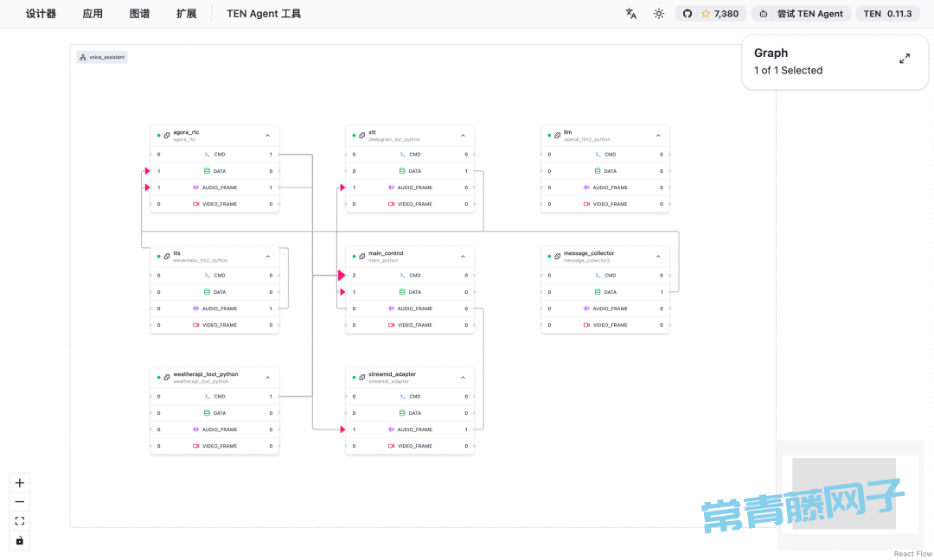Click the AUDIO_FRAME waveform icon in agora_rtc

(x=196, y=188)
